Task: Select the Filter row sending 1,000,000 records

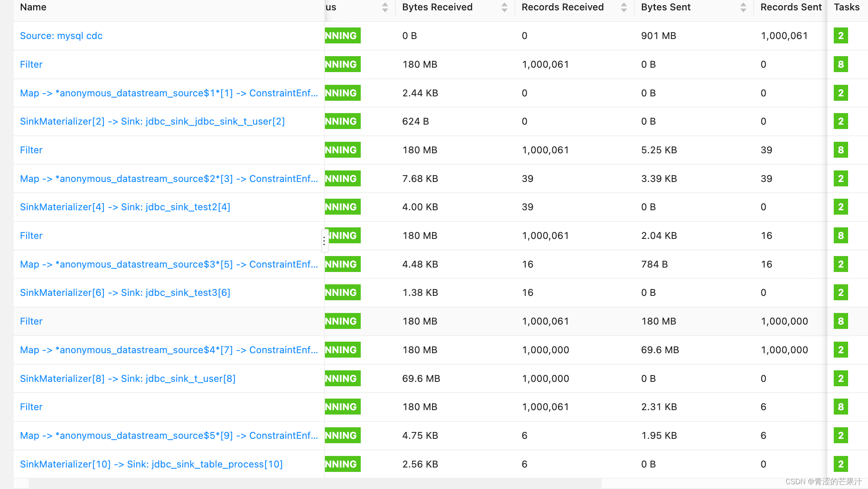Action: point(31,321)
